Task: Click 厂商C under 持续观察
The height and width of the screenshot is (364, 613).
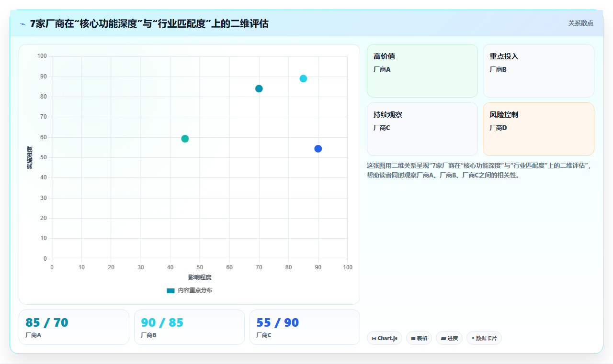Action: coord(382,128)
